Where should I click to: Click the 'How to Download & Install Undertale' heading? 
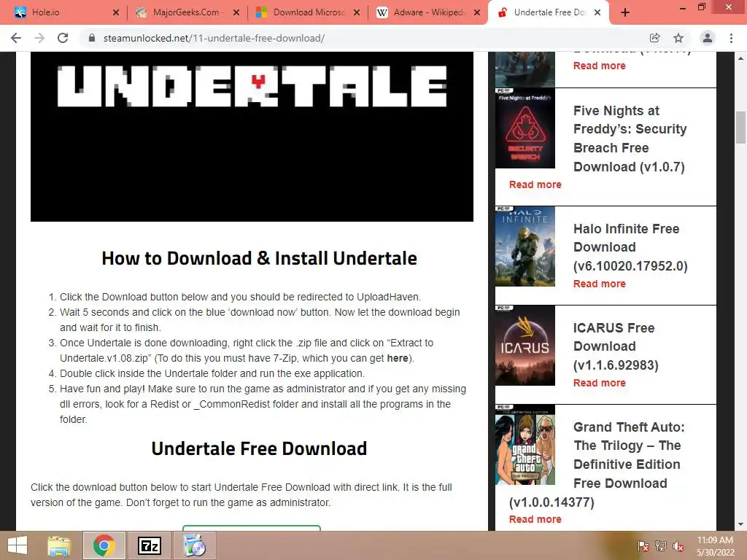(259, 258)
